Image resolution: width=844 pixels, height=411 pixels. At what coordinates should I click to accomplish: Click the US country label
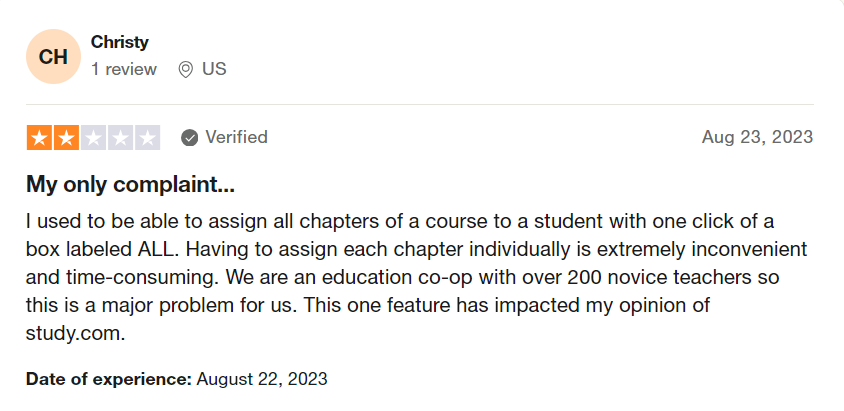coord(214,69)
